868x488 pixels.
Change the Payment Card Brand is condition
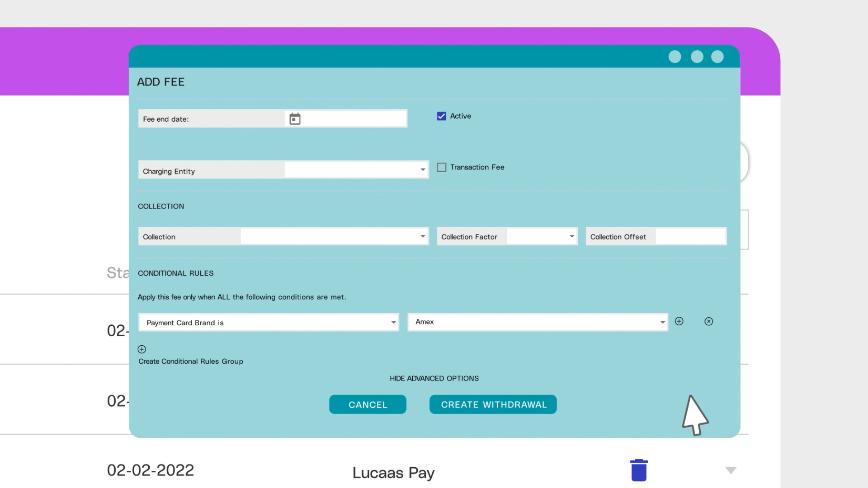pos(269,323)
